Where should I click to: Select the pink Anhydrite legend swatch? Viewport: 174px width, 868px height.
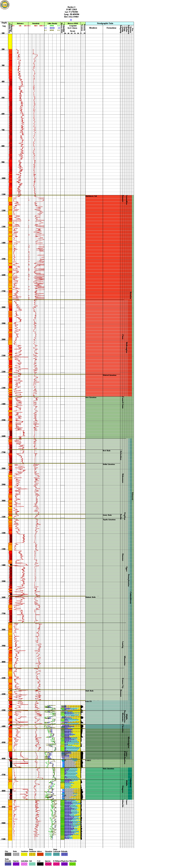pos(24,864)
